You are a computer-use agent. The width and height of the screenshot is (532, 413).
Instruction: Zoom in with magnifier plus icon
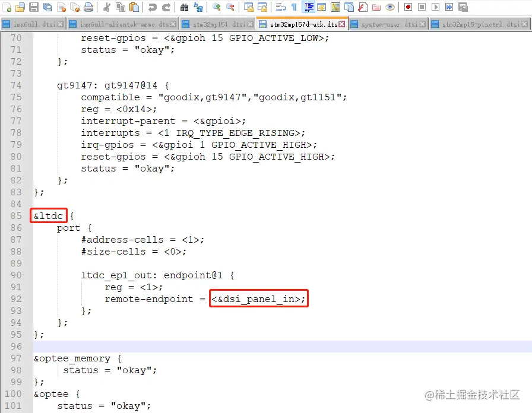coord(217,7)
